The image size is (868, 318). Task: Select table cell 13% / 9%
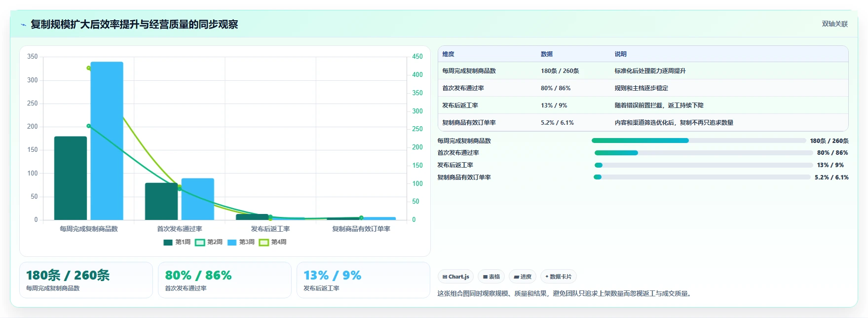tap(554, 106)
